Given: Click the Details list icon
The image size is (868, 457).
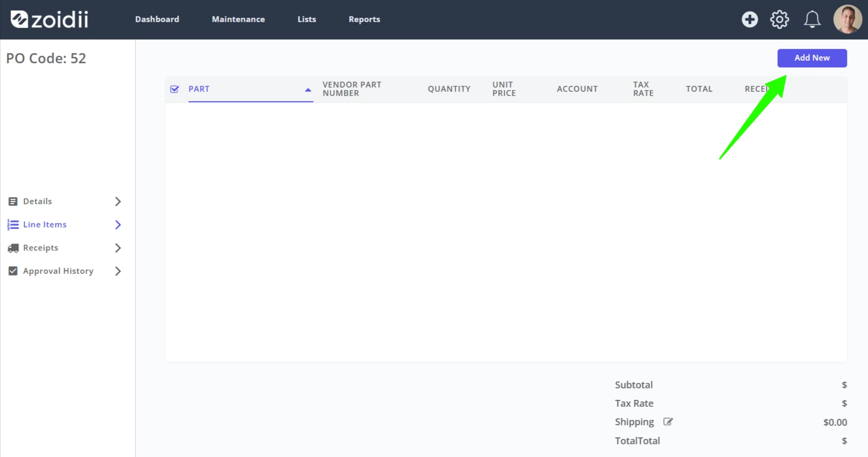Looking at the screenshot, I should tap(13, 202).
